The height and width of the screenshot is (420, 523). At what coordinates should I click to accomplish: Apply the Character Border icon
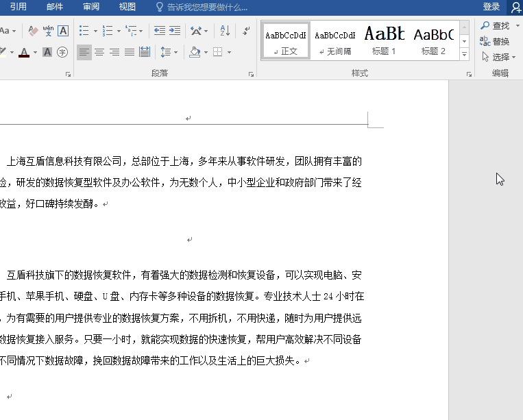pyautogui.click(x=63, y=31)
